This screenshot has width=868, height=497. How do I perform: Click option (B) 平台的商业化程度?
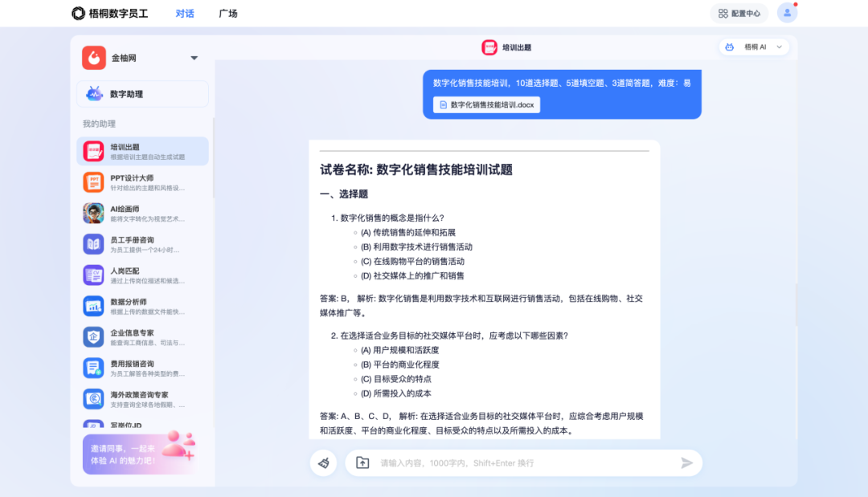(x=399, y=365)
